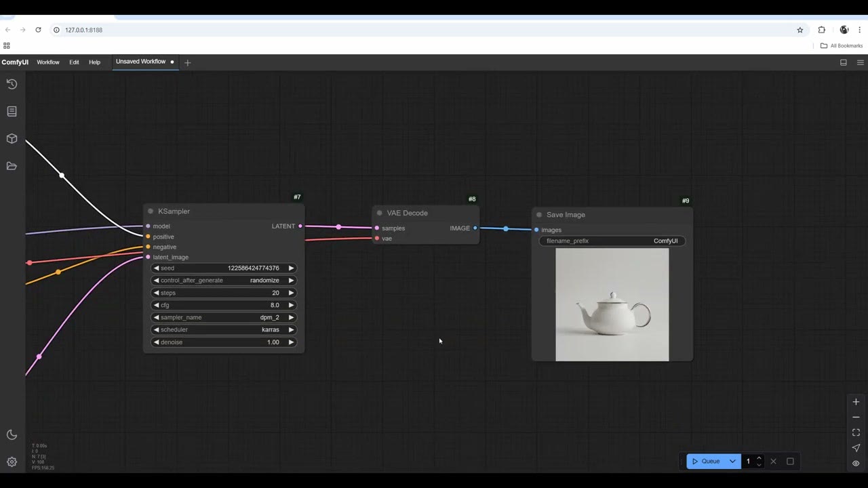The height and width of the screenshot is (488, 868).
Task: Open the Workflows folder sidebar icon
Action: [x=12, y=166]
